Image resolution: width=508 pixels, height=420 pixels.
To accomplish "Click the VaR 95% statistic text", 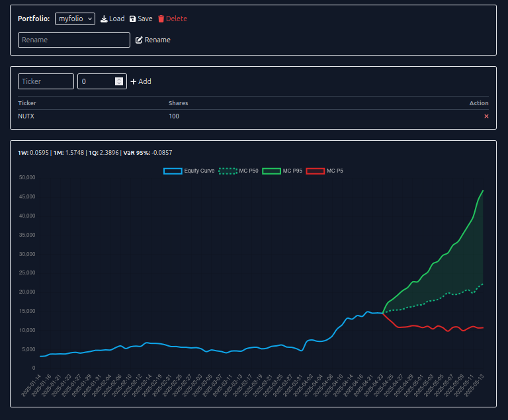I will coord(148,153).
